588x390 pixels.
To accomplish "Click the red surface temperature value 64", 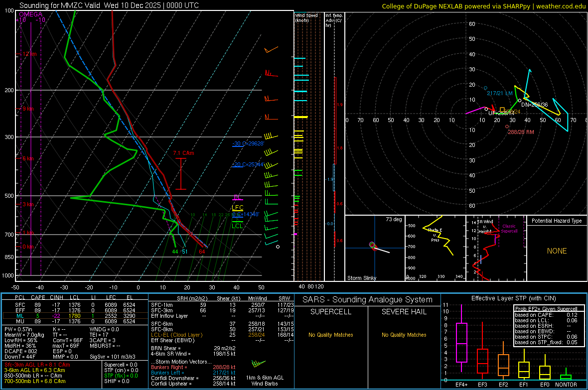I will pyautogui.click(x=202, y=252).
